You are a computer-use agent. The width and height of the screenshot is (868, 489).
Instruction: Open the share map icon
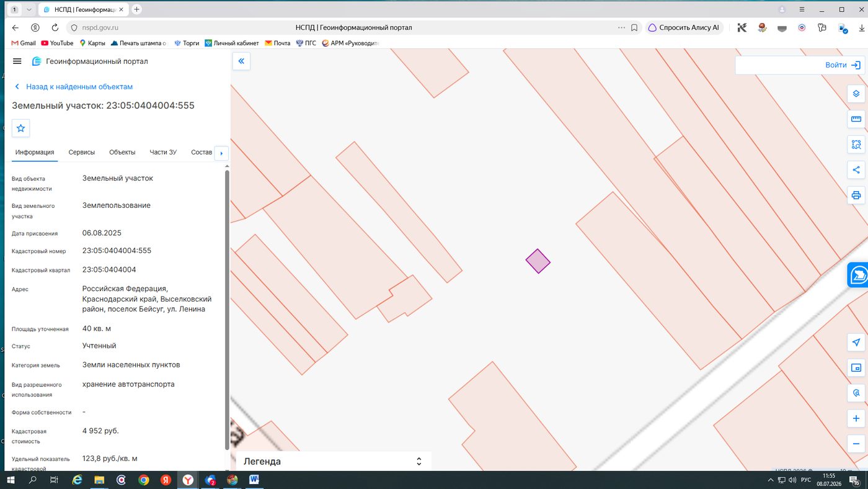(856, 169)
